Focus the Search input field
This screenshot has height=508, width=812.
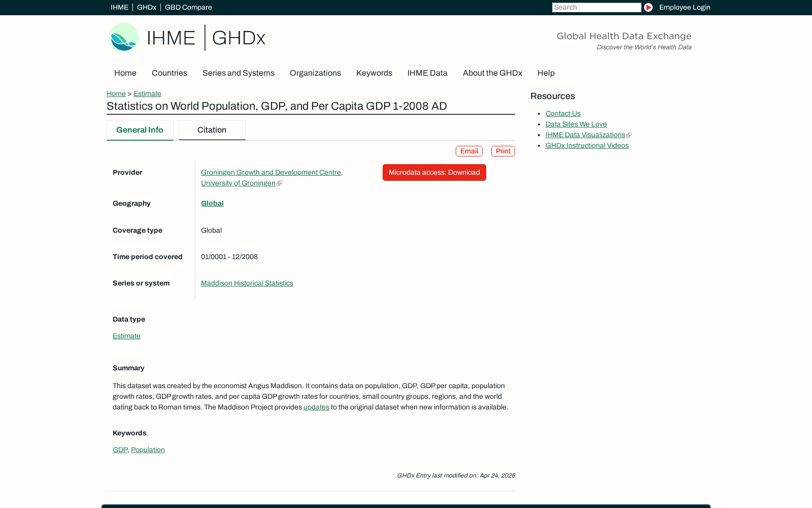coord(597,7)
